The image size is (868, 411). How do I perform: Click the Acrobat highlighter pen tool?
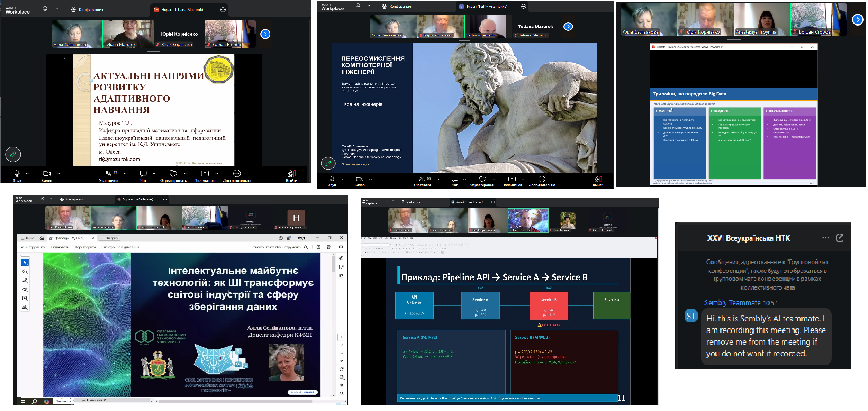click(x=25, y=281)
